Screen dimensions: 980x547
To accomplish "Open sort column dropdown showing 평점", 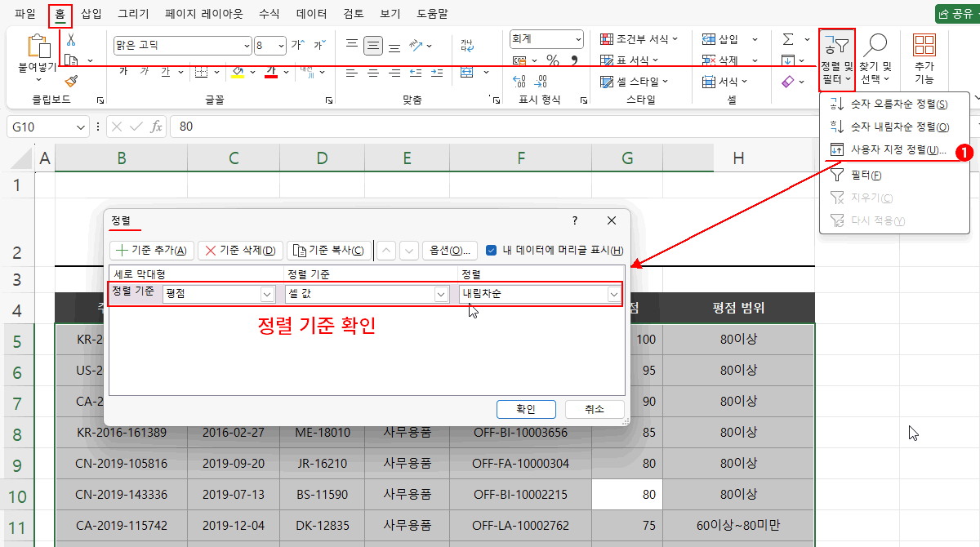I will pyautogui.click(x=267, y=294).
